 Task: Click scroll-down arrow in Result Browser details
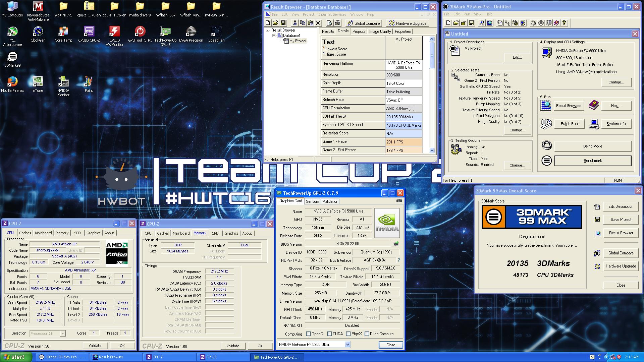point(432,150)
